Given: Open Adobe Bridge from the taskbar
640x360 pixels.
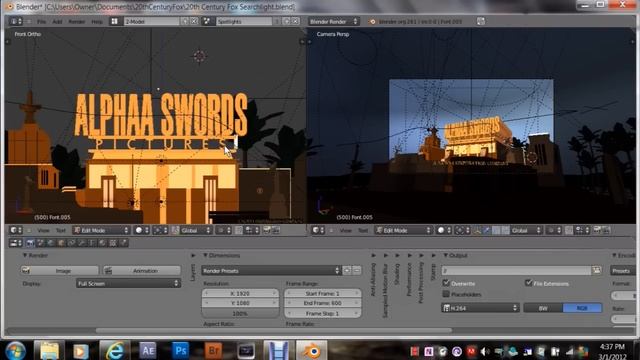Looking at the screenshot, I should (x=213, y=350).
